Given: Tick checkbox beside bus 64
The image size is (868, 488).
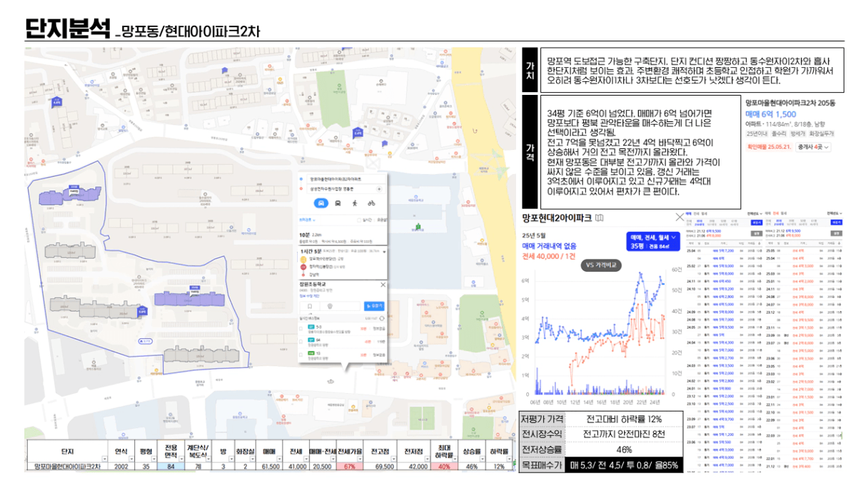Looking at the screenshot, I should (x=301, y=340).
